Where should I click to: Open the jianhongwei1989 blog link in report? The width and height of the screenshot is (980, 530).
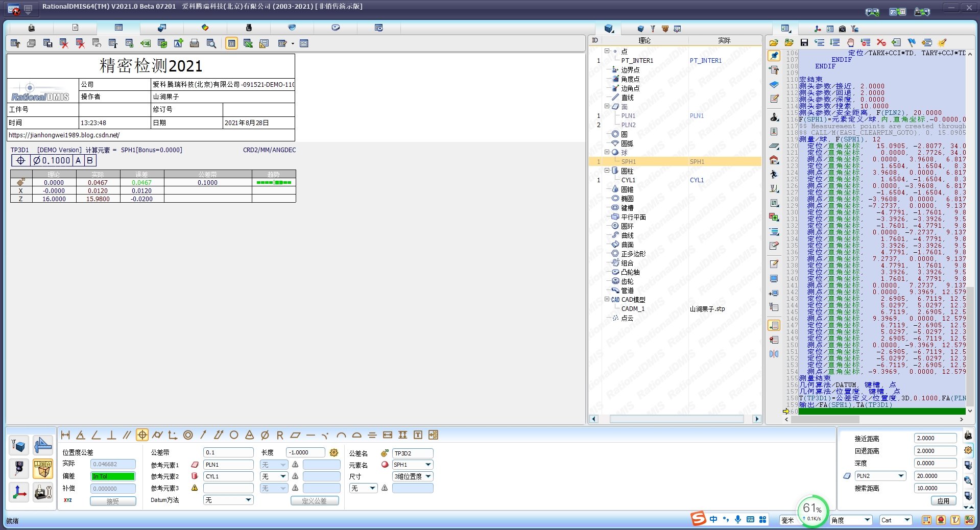click(64, 135)
